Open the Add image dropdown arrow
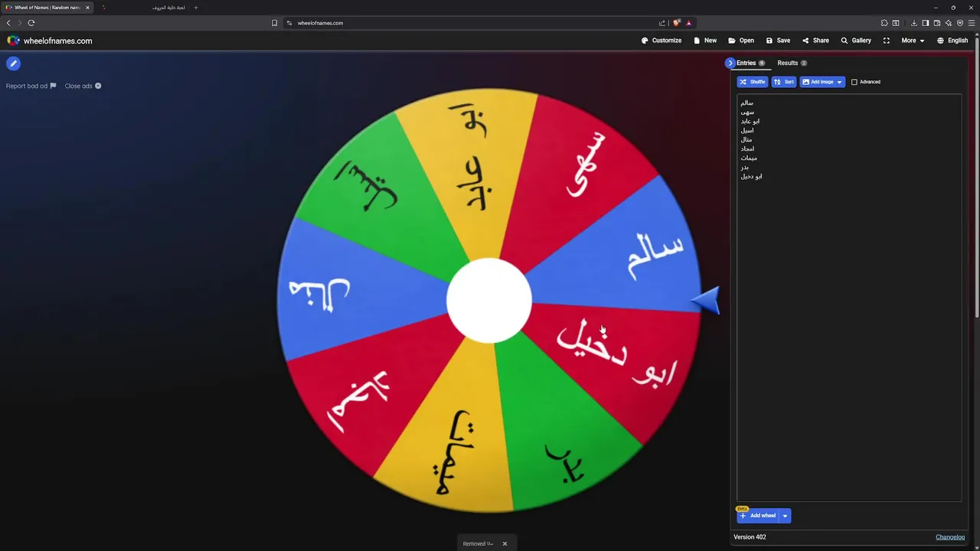 (x=840, y=82)
